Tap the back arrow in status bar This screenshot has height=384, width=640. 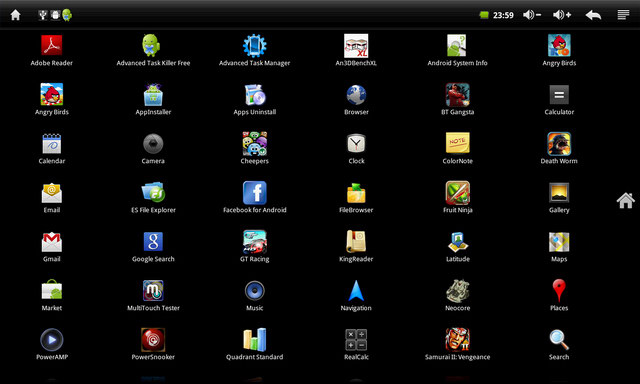point(593,15)
